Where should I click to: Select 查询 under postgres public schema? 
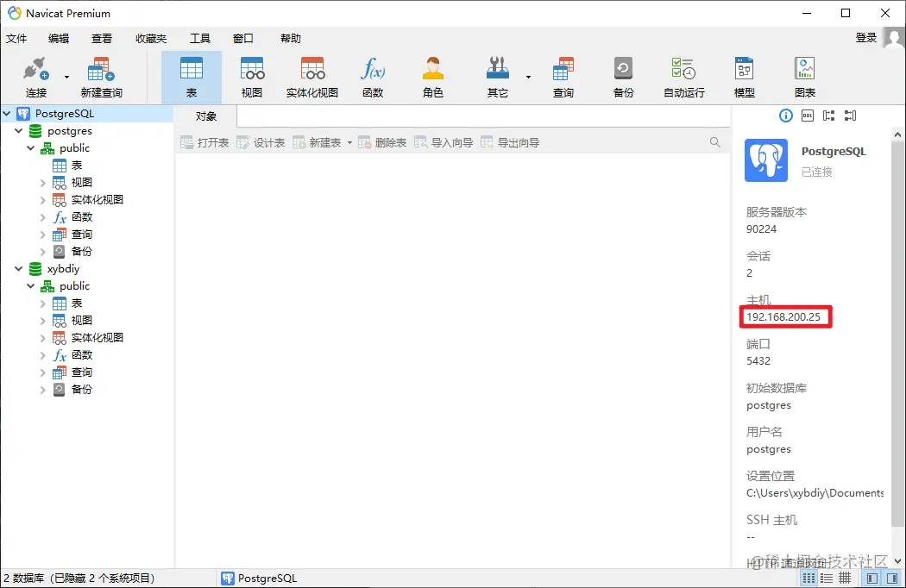pyautogui.click(x=81, y=235)
